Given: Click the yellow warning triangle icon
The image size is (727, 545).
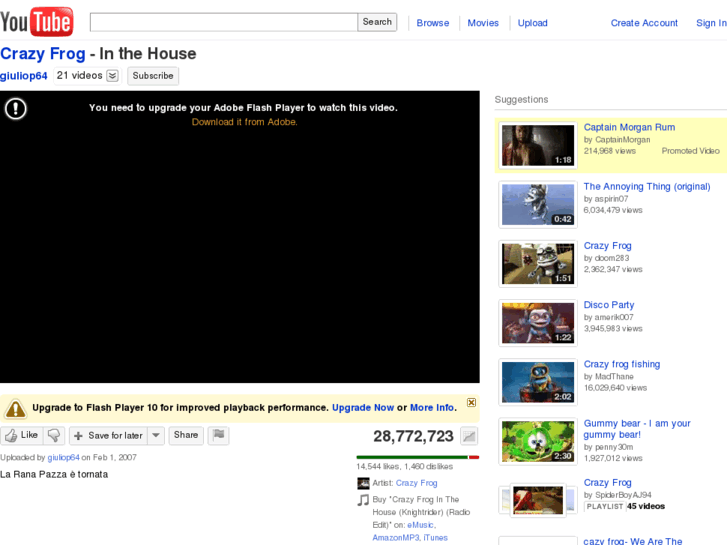Looking at the screenshot, I should point(16,408).
